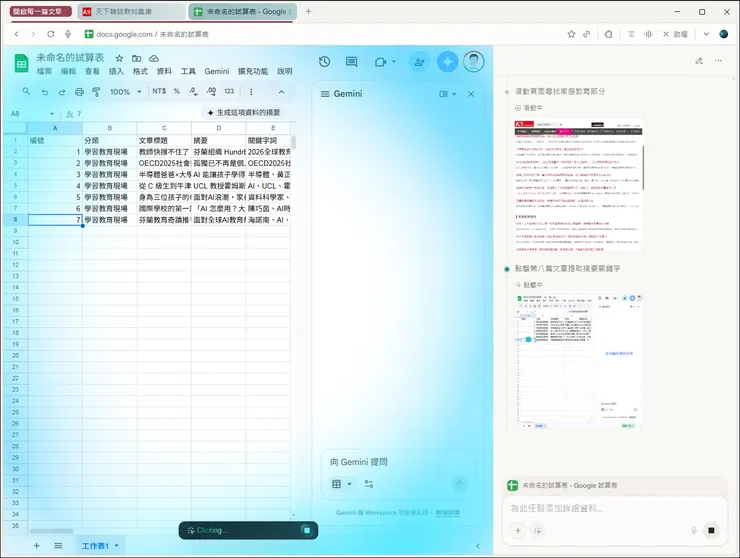Open the 說明 menu
740x558 pixels.
tap(285, 71)
